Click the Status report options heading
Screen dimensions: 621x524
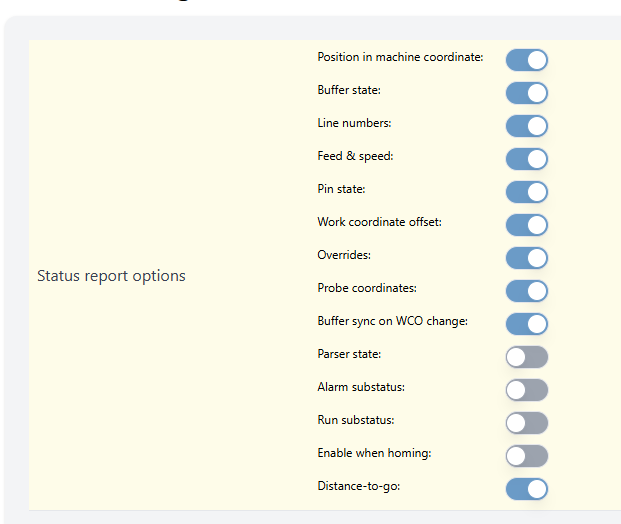tap(111, 275)
